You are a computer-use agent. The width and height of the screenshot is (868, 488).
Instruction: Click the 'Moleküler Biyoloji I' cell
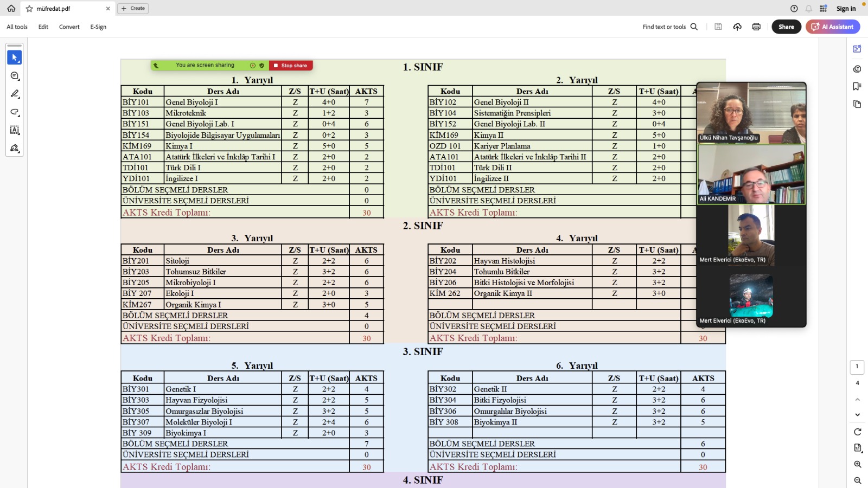(x=223, y=422)
